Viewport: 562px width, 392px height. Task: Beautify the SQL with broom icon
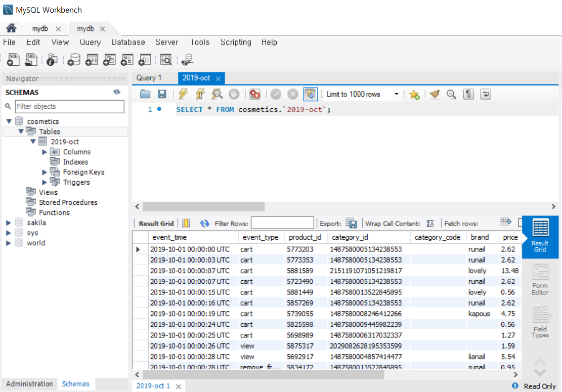(435, 94)
